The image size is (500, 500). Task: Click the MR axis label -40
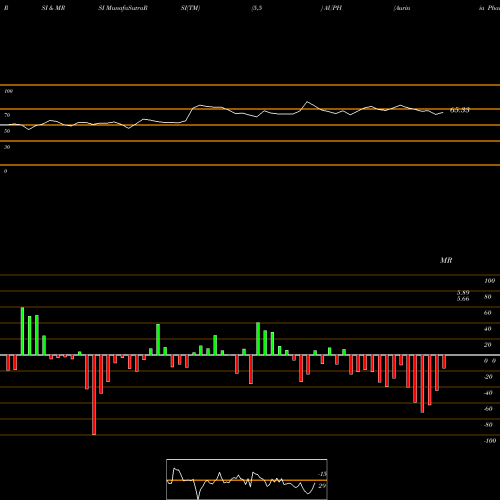(x=488, y=393)
